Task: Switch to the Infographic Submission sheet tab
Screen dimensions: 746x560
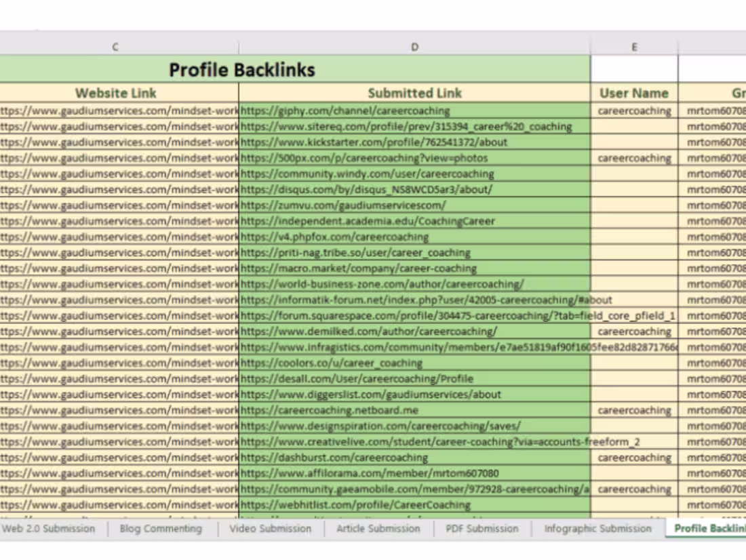Action: point(597,529)
